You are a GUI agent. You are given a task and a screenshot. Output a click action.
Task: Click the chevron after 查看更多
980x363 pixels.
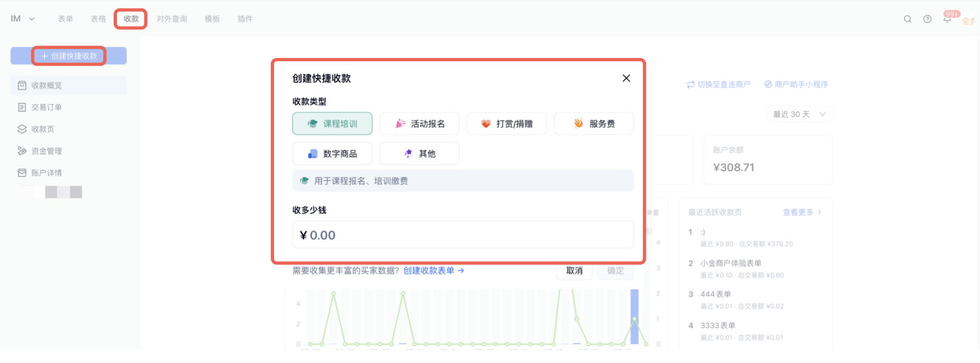(x=820, y=212)
